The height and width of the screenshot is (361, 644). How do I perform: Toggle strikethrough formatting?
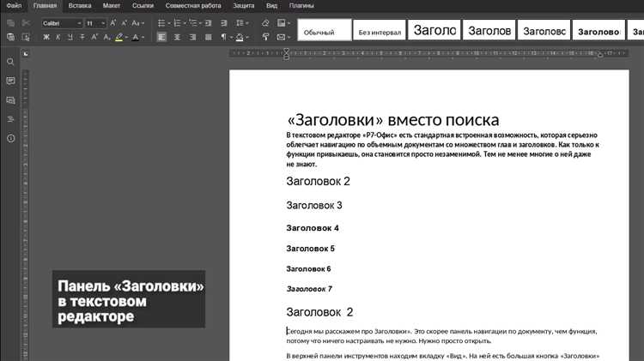pyautogui.click(x=82, y=38)
